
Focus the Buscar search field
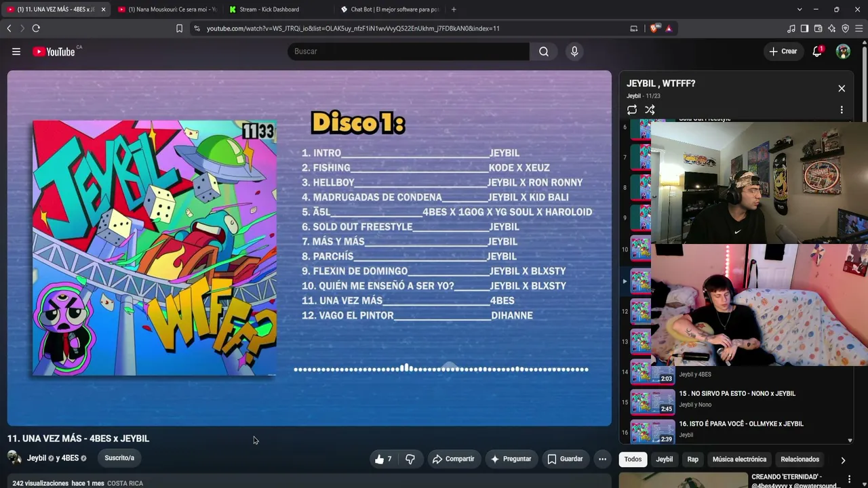(x=409, y=52)
